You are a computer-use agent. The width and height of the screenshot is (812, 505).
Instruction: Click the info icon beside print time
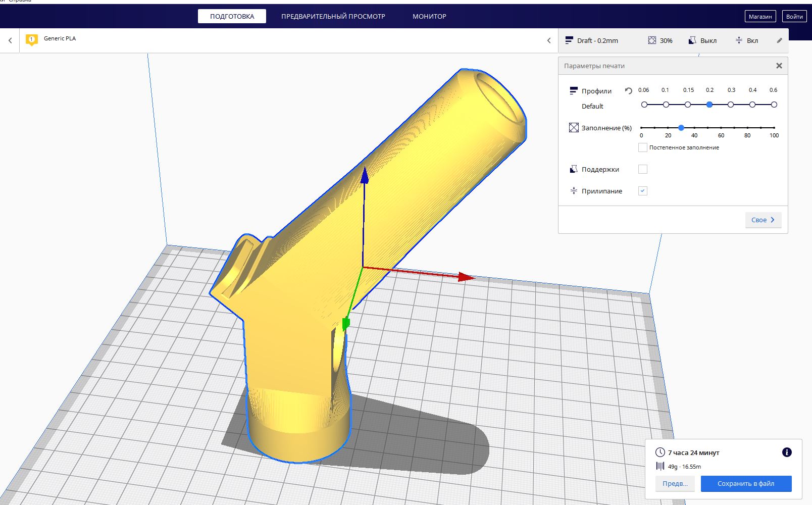(x=786, y=452)
